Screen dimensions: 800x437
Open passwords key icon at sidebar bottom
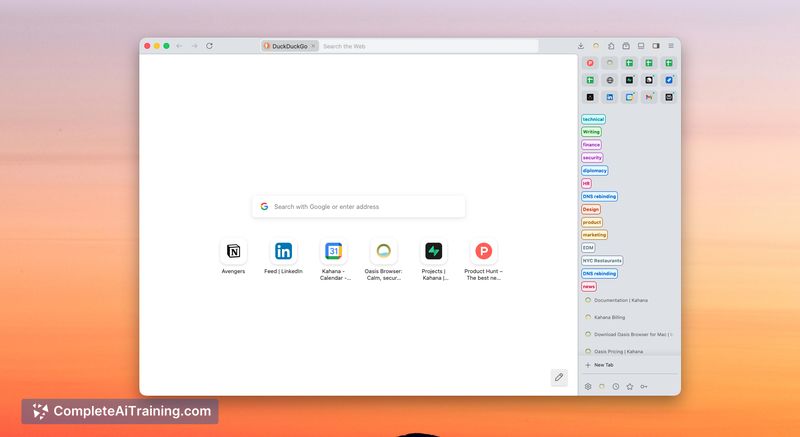[644, 387]
